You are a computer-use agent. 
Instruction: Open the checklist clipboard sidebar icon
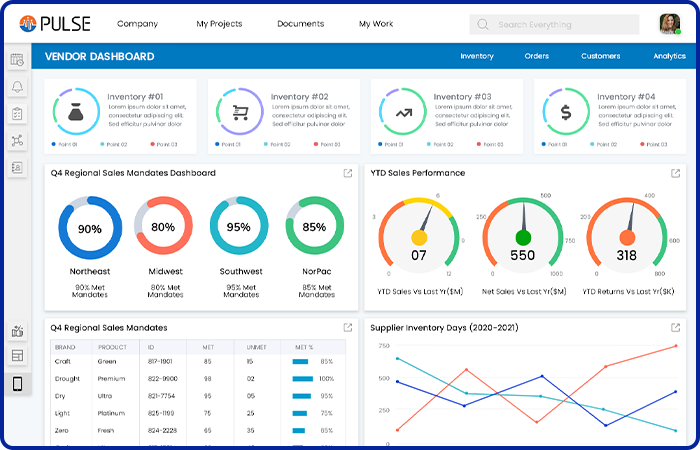point(17,114)
